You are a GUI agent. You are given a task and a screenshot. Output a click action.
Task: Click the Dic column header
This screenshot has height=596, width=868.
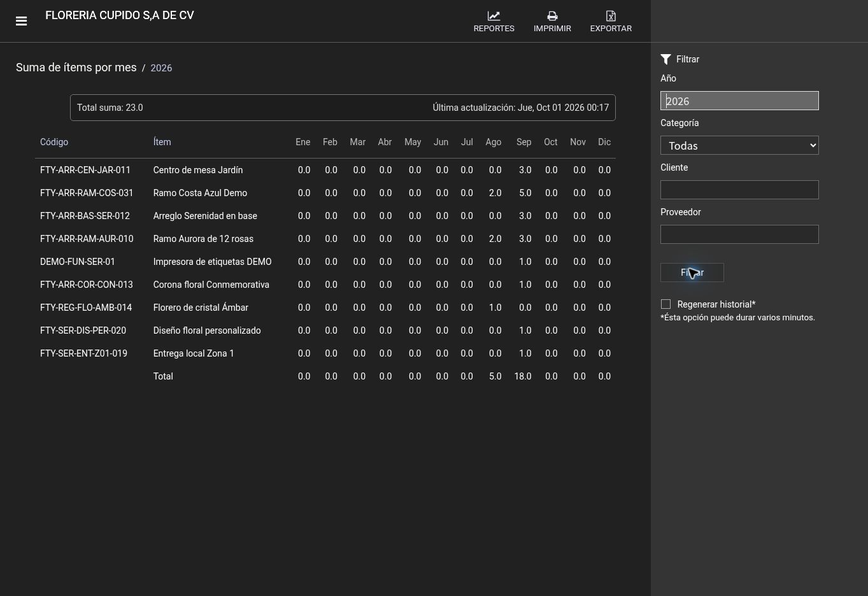(x=604, y=142)
